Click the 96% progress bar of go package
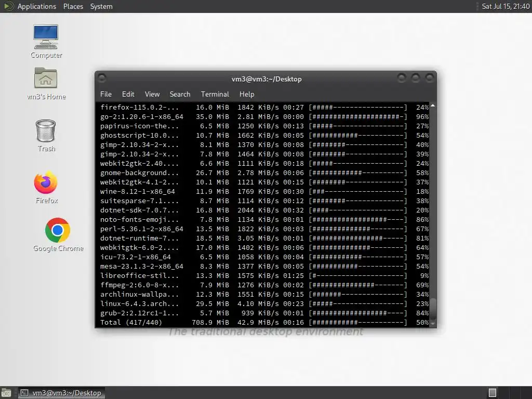The image size is (532, 399). point(357,117)
